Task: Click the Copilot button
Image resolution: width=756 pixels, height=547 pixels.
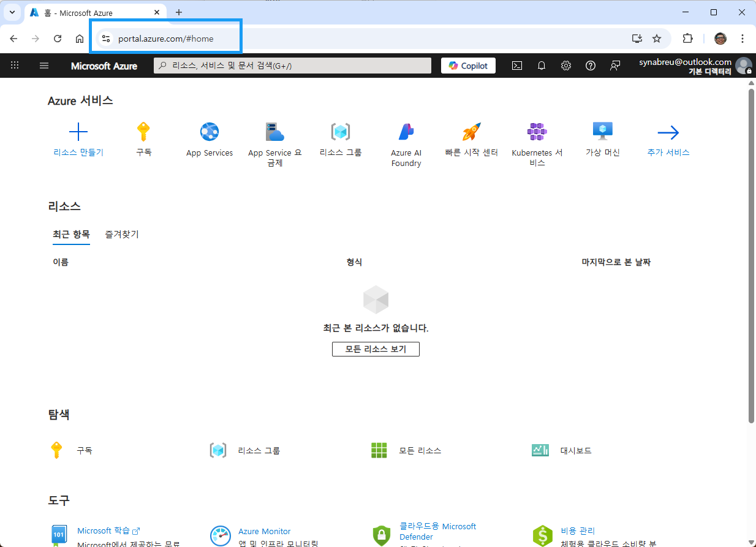Action: pyautogui.click(x=468, y=66)
